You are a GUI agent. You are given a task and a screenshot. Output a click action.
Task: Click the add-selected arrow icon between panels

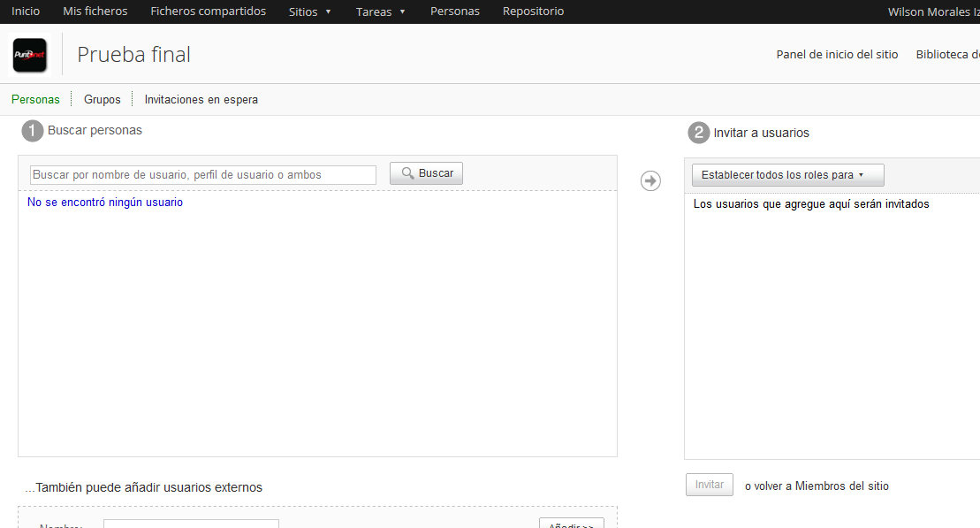coord(650,180)
